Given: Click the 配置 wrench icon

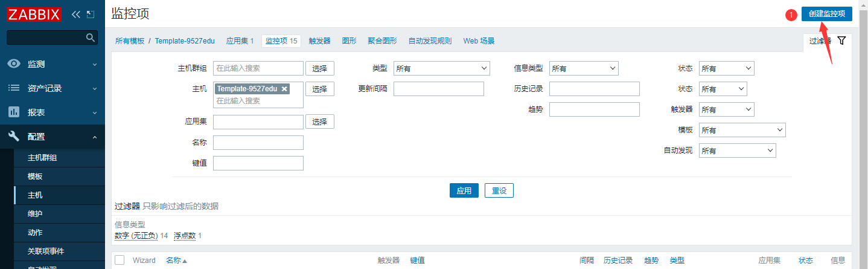Looking at the screenshot, I should click(14, 137).
